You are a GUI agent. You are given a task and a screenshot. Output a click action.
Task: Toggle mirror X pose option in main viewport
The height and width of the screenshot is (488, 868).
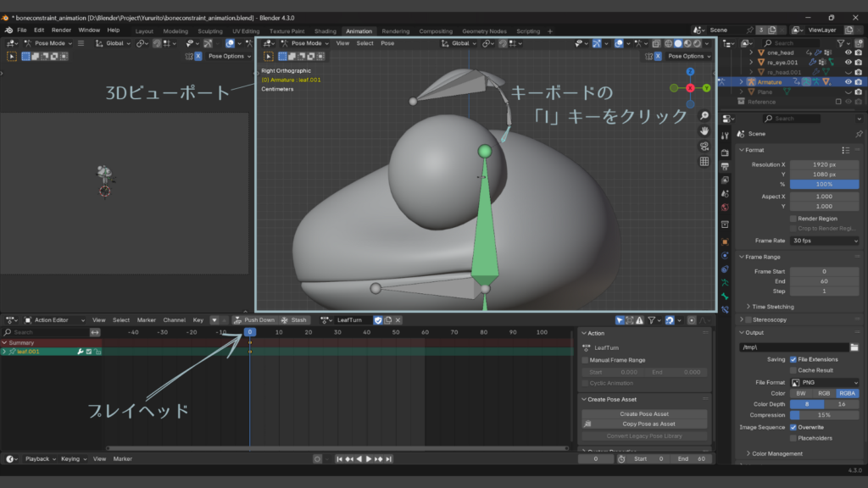(x=658, y=56)
